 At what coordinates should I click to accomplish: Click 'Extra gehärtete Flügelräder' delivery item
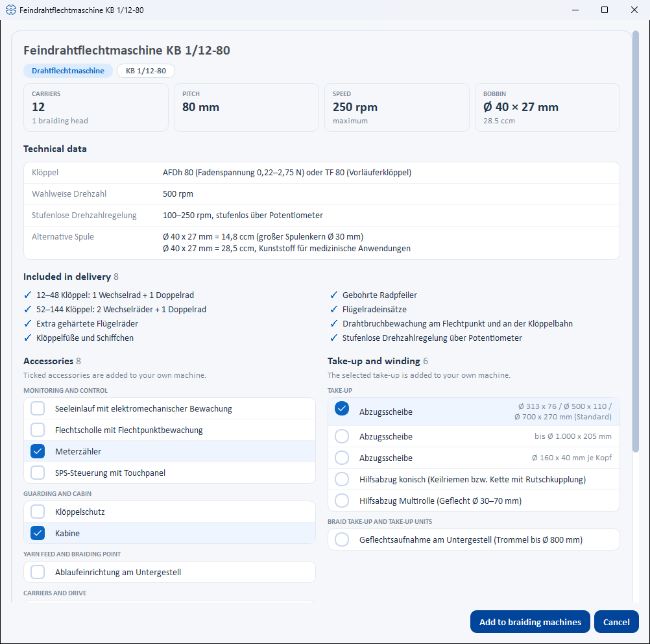pyautogui.click(x=87, y=324)
